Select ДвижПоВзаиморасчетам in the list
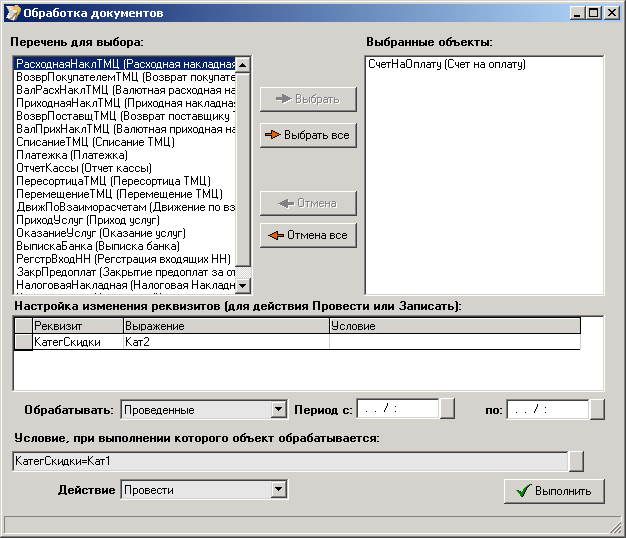 (125, 207)
